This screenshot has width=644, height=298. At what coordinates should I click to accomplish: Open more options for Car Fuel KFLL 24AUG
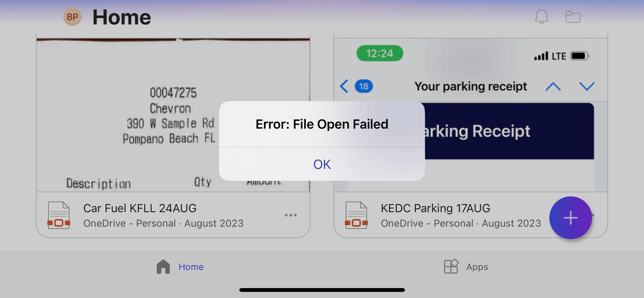click(x=291, y=215)
